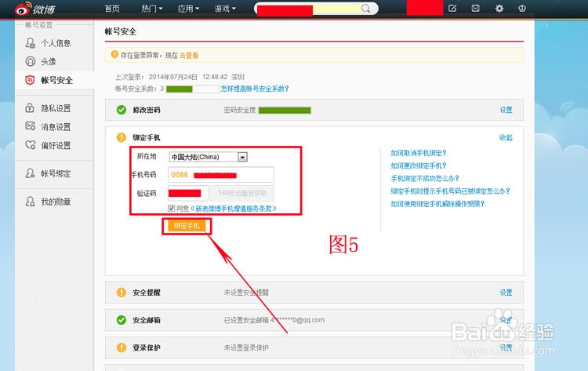This screenshot has height=371, width=588.
Task: Click the membership badge icon in header
Action: click(522, 8)
